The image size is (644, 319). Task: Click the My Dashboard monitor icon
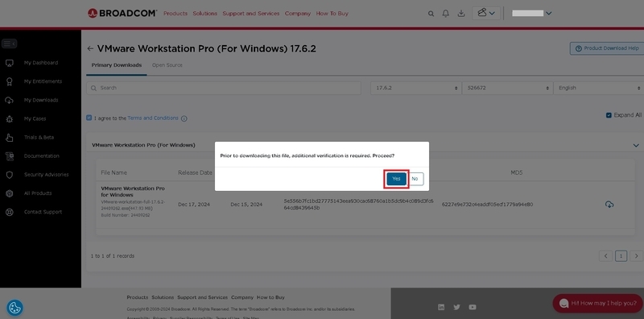pyautogui.click(x=10, y=63)
